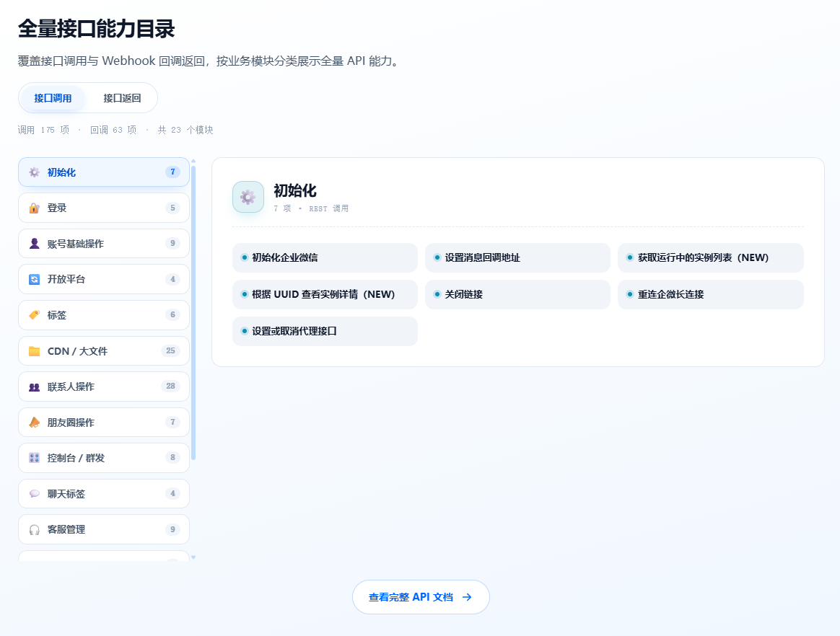Click the tag icon beside 标签

click(x=35, y=315)
